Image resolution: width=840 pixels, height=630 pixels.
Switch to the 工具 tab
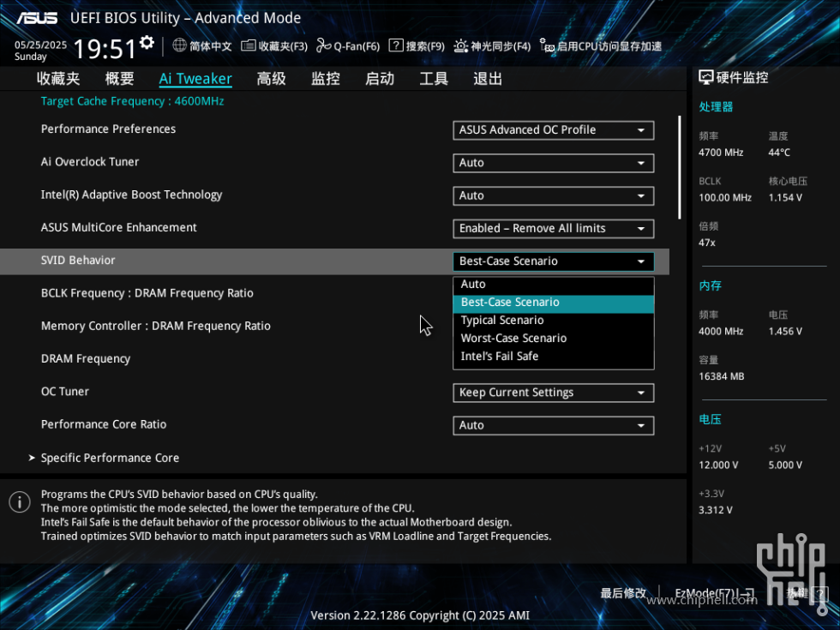434,79
